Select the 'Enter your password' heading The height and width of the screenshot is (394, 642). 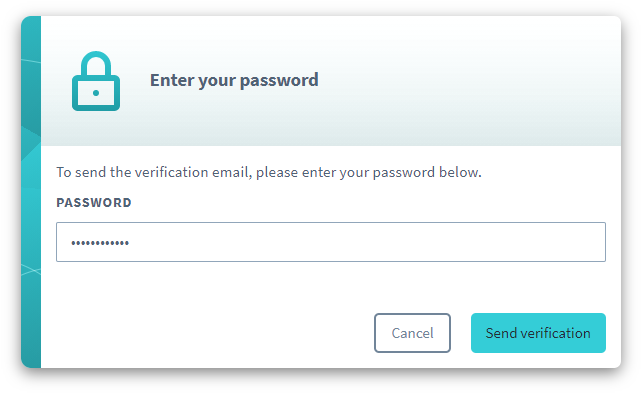[234, 80]
